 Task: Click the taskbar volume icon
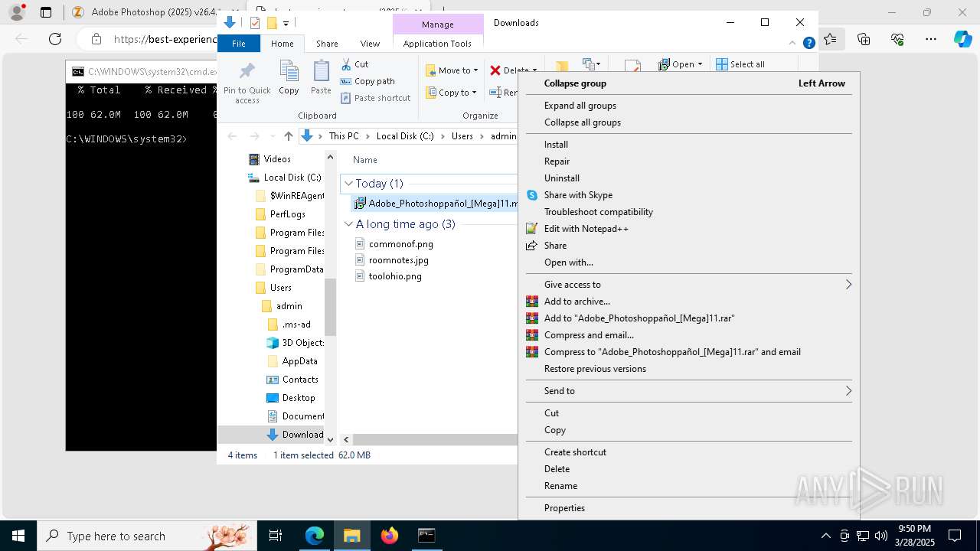[881, 536]
